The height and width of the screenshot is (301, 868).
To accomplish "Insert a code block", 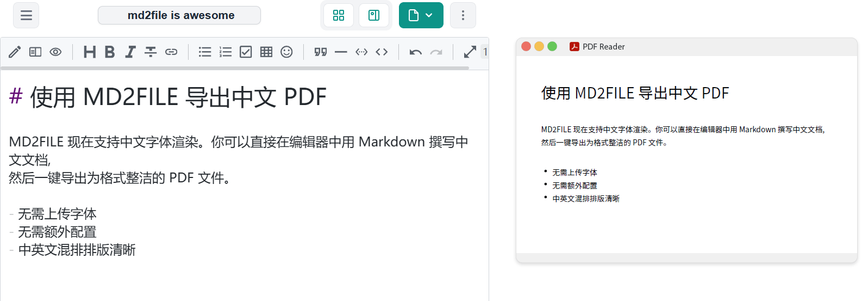I will click(361, 52).
